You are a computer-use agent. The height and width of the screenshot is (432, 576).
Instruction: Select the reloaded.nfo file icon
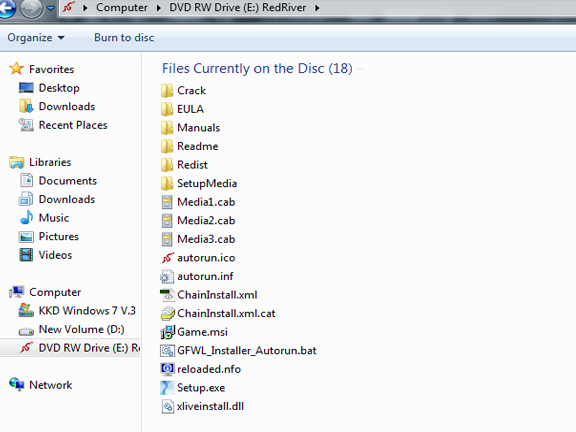click(x=167, y=369)
